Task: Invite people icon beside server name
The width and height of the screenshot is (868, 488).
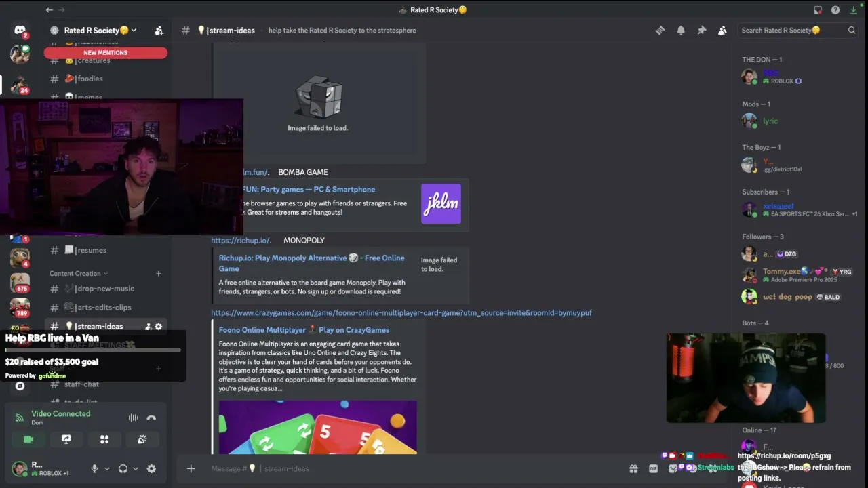Action: click(159, 30)
